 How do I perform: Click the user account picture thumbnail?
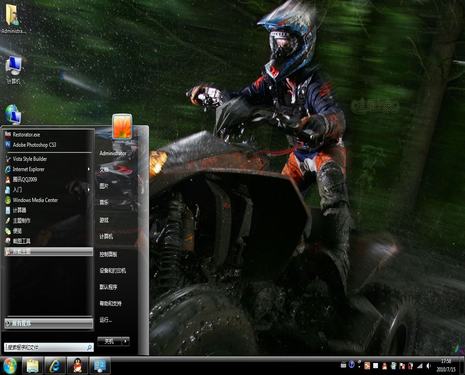click(x=122, y=127)
